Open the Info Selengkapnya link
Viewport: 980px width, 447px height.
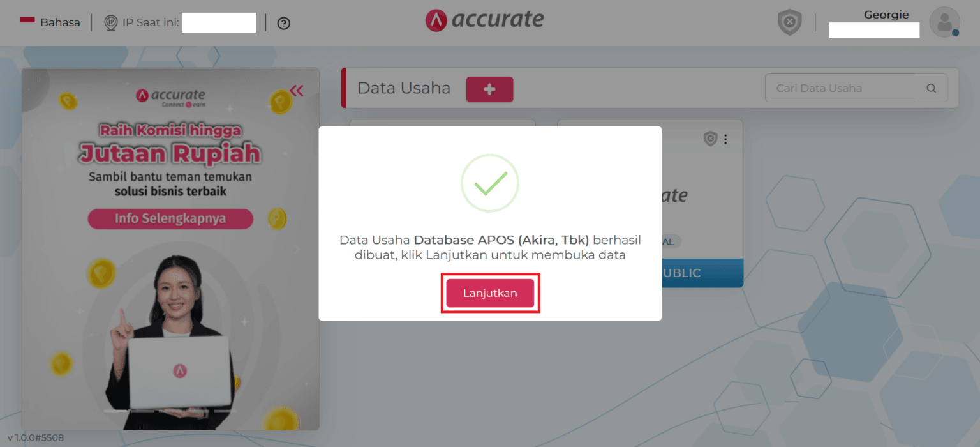(170, 218)
